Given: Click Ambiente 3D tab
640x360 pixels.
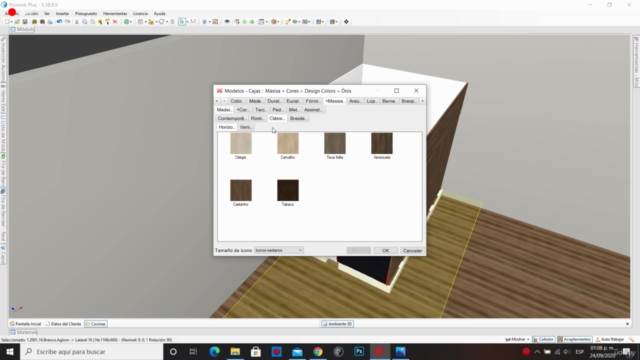Looking at the screenshot, I should coord(338,324).
